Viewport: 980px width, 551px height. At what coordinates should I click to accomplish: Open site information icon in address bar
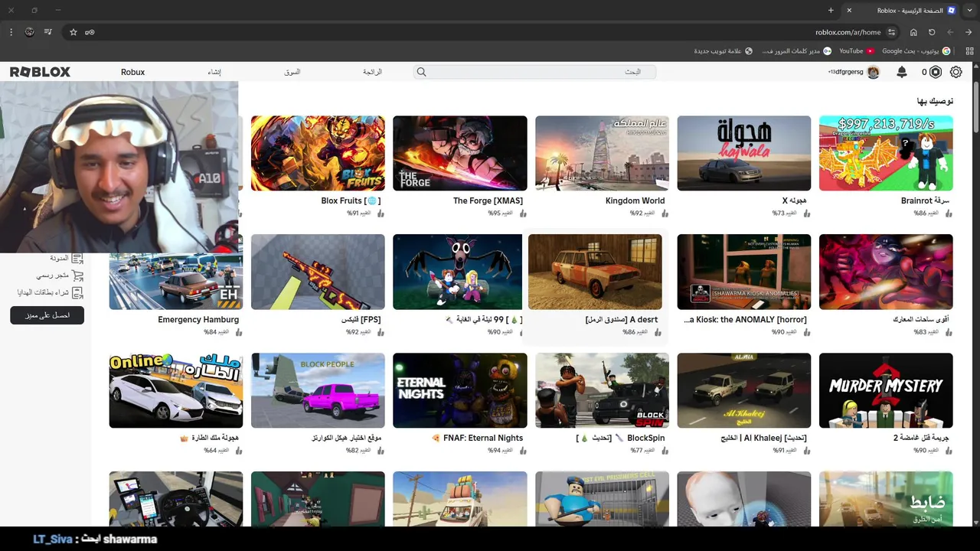click(x=891, y=32)
